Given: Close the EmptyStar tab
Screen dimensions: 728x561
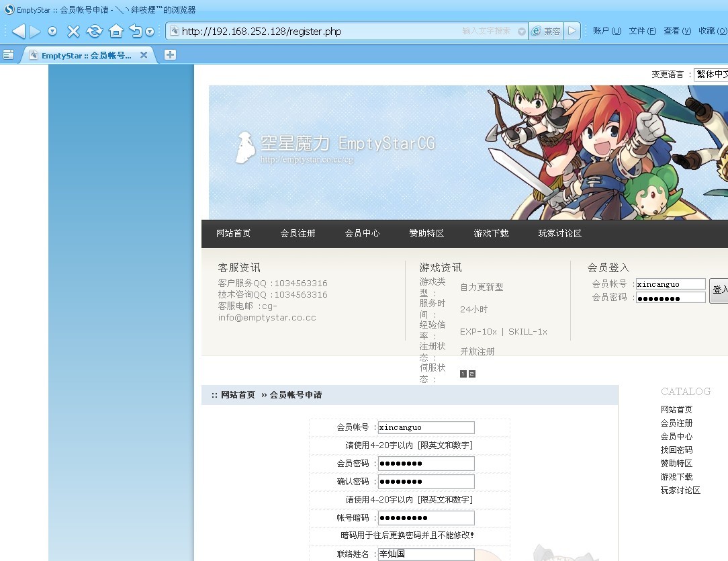Looking at the screenshot, I should [144, 55].
